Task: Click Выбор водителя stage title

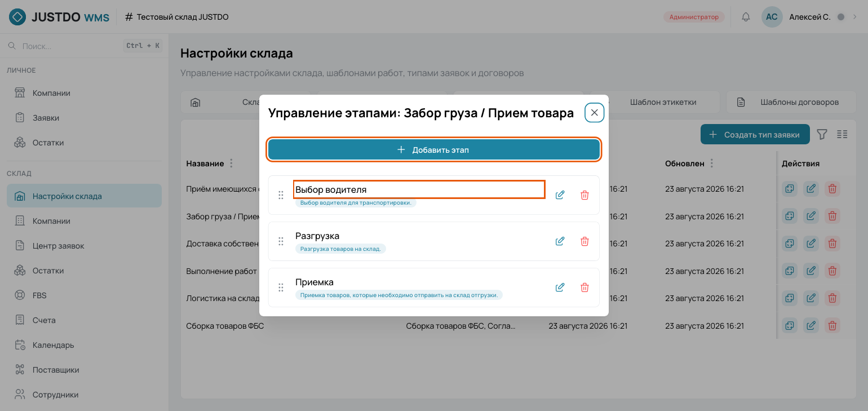Action: 331,189
